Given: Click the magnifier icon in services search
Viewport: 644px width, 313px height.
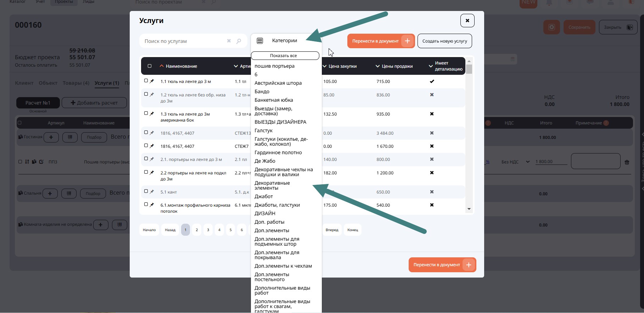Looking at the screenshot, I should point(239,41).
